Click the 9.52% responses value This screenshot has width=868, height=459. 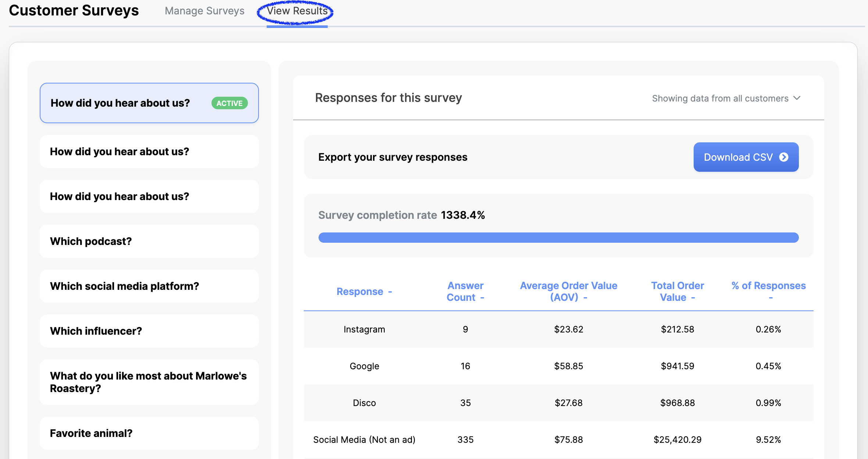pos(768,440)
